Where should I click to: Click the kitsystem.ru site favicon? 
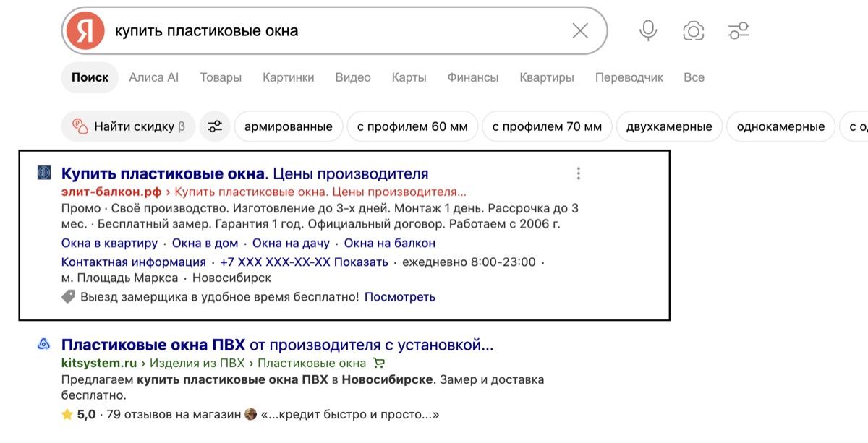point(44,344)
